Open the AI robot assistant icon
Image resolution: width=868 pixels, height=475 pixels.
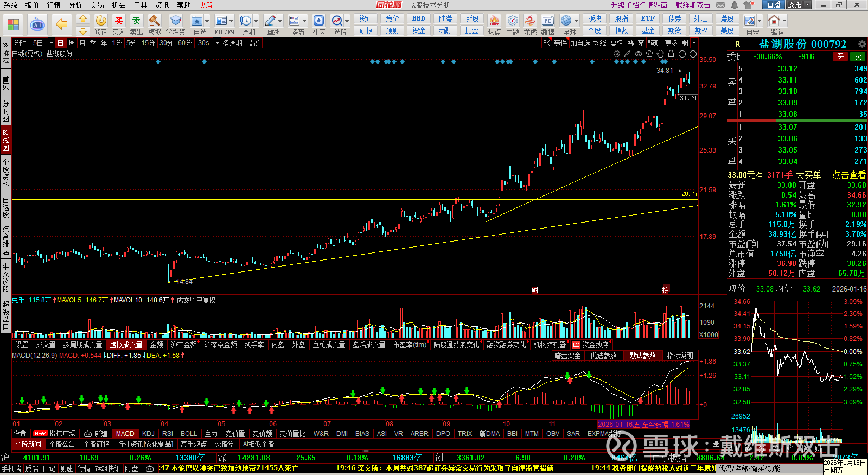tap(37, 24)
